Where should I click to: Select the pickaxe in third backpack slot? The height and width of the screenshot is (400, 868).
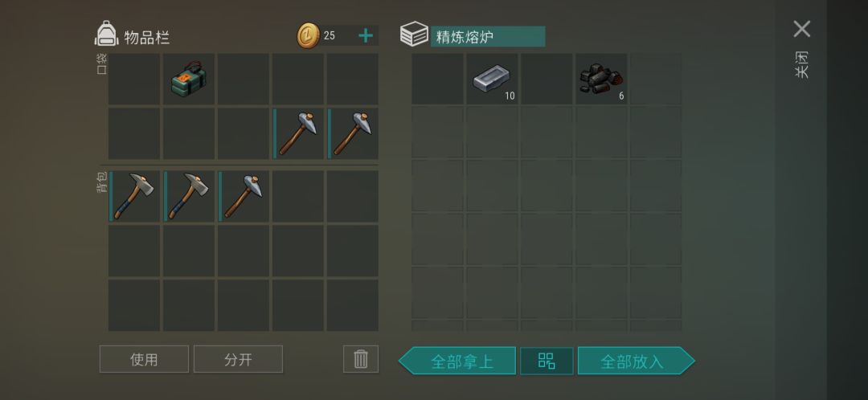click(244, 197)
